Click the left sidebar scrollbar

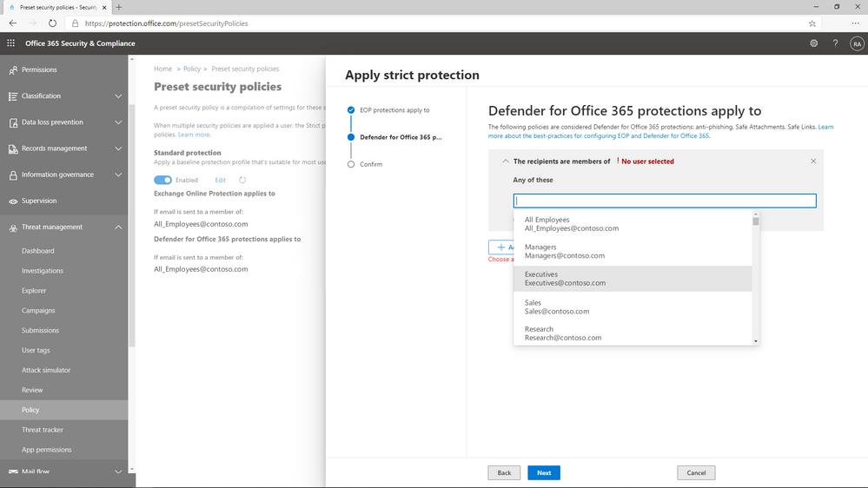[x=132, y=225]
